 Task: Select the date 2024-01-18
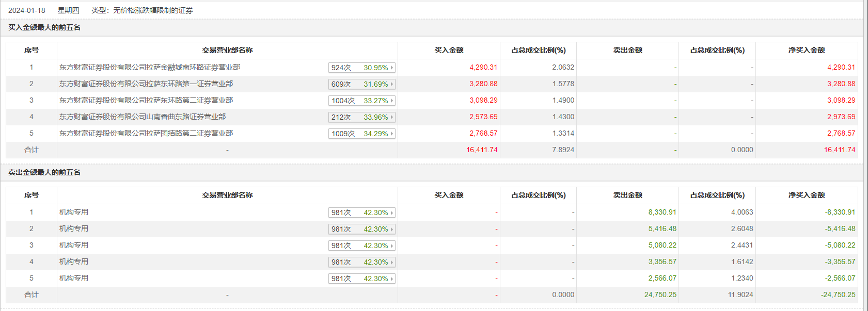(27, 10)
